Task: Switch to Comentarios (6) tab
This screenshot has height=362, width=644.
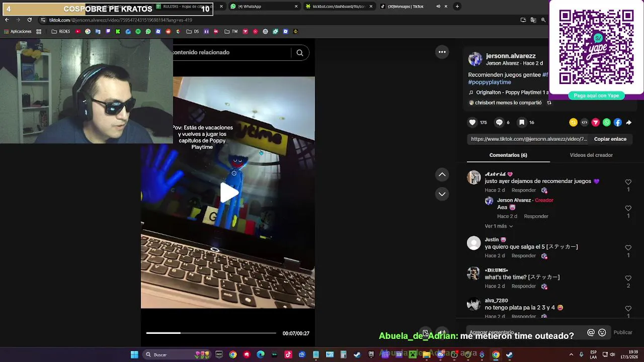Action: click(x=508, y=155)
